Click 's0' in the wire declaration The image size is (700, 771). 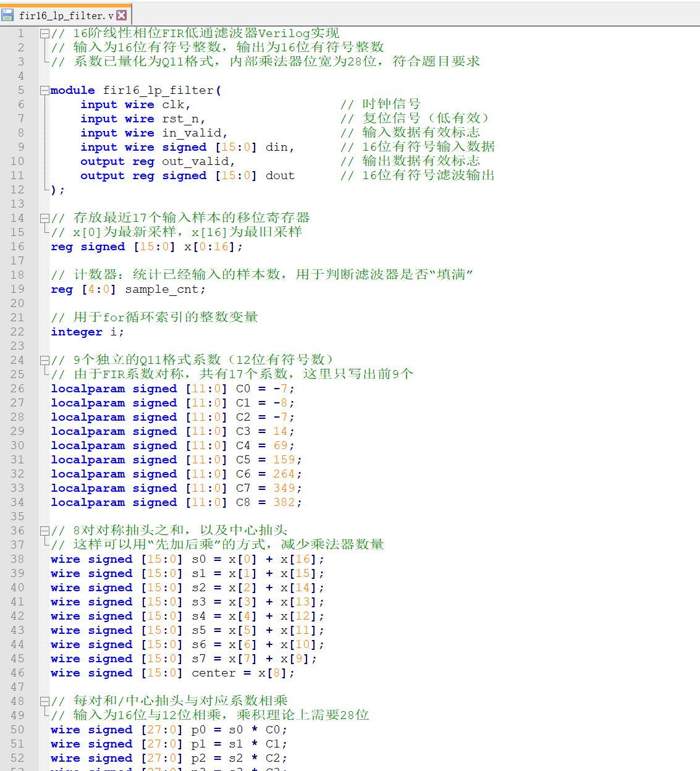(x=199, y=559)
